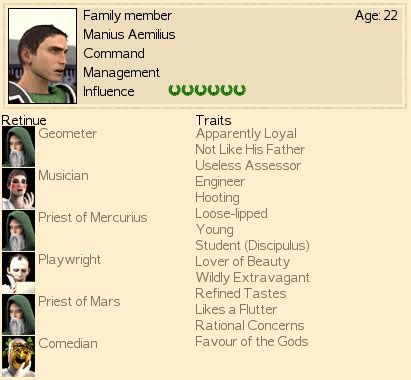
Task: Click the Apparently Loyal trait
Action: [246, 134]
